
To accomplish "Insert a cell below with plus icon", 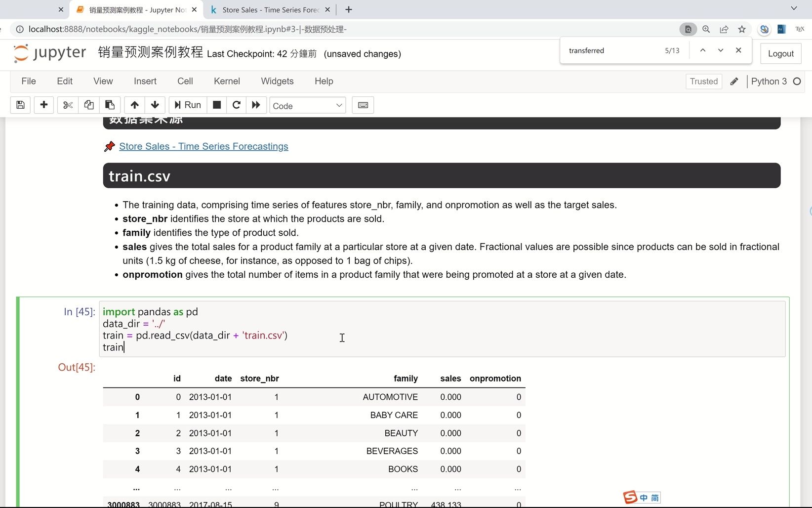I will (43, 105).
